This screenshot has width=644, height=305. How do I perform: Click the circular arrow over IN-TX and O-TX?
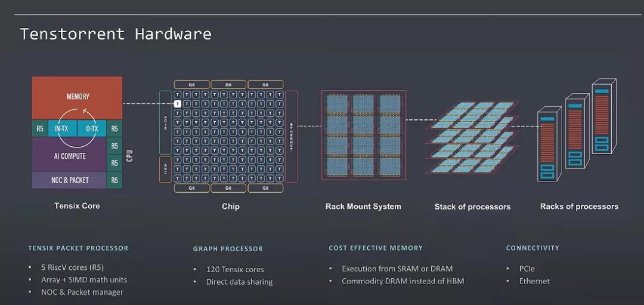coord(77,127)
